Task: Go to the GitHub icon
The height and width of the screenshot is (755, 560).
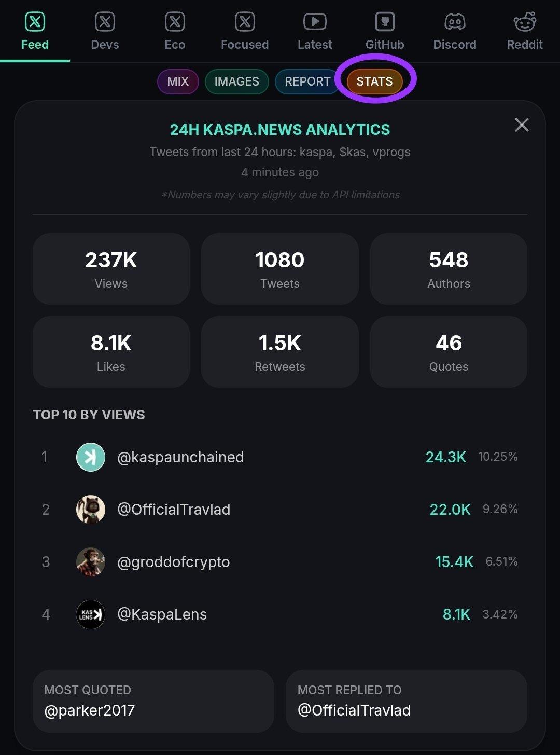Action: click(385, 22)
